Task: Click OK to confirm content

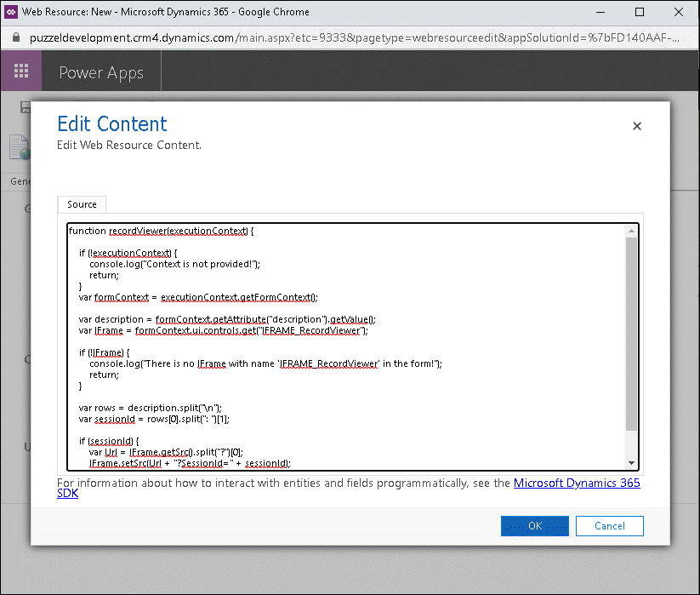Action: pyautogui.click(x=534, y=526)
